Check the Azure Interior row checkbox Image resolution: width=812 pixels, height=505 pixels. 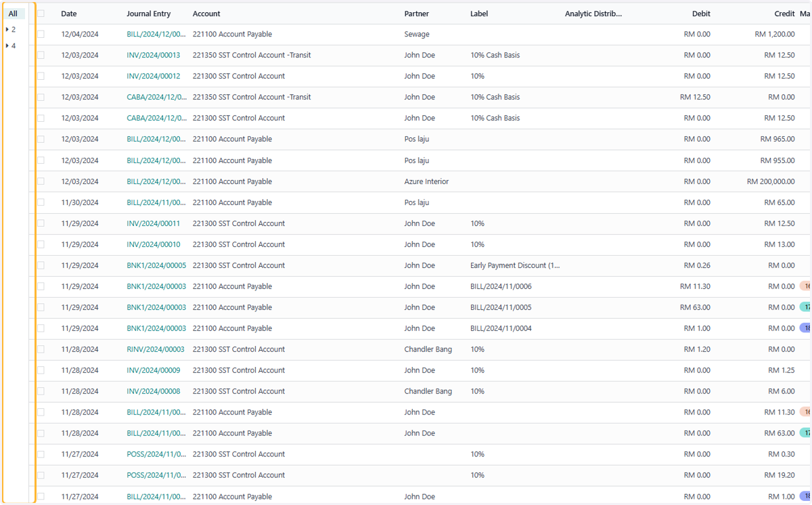tap(41, 181)
